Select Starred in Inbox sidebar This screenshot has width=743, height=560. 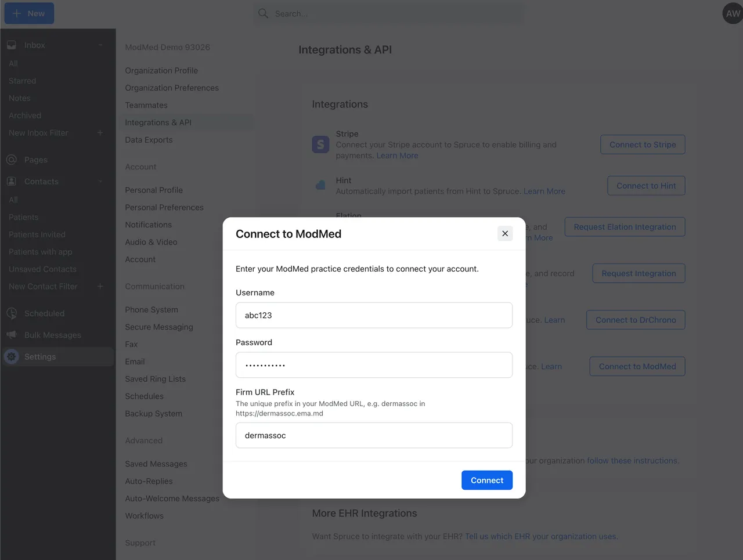22,81
